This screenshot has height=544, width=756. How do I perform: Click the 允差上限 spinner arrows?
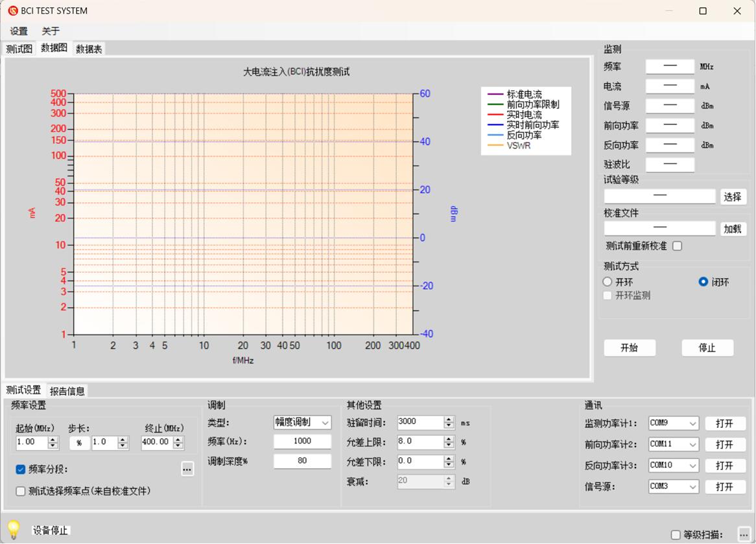pos(449,442)
